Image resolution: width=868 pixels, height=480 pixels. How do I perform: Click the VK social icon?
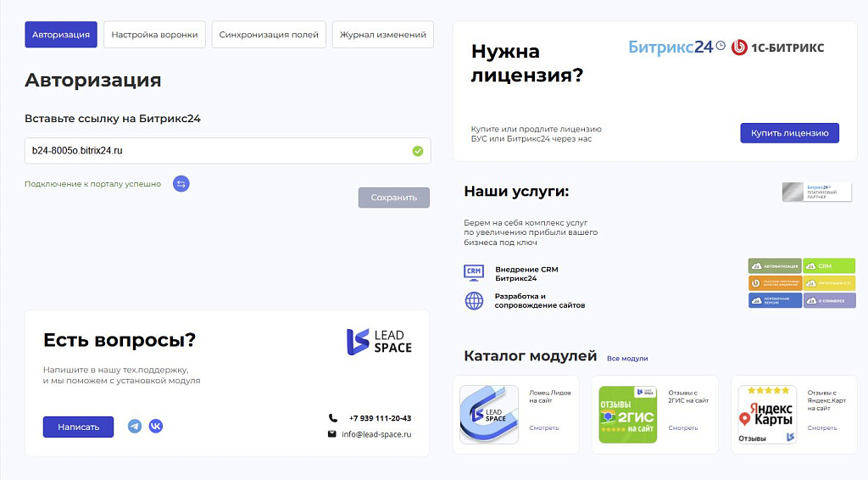tap(156, 426)
